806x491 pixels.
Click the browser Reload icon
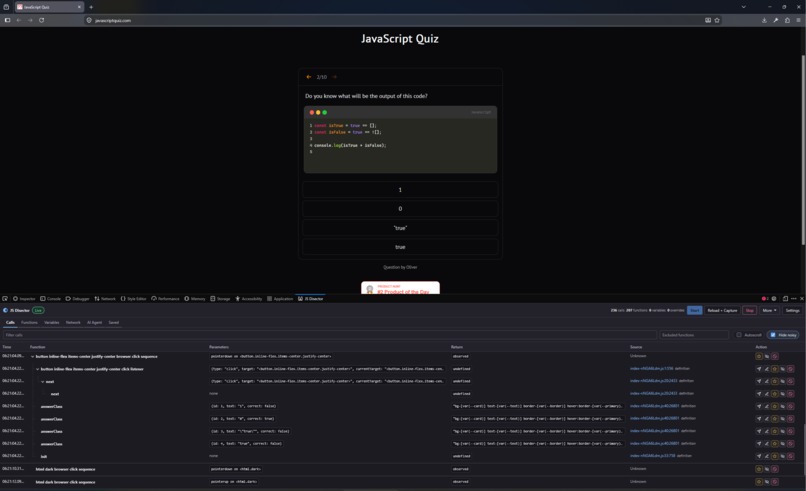coord(41,20)
